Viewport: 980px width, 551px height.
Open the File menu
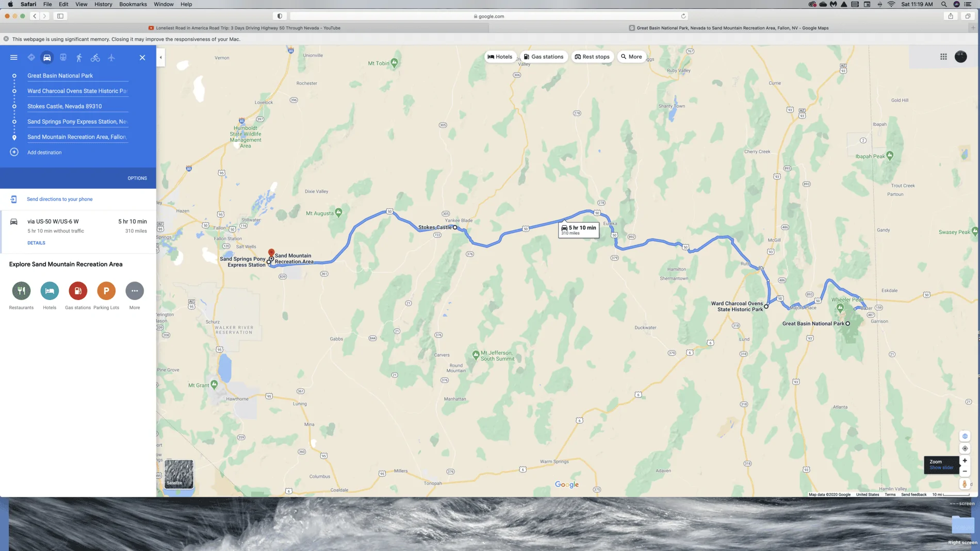click(47, 4)
